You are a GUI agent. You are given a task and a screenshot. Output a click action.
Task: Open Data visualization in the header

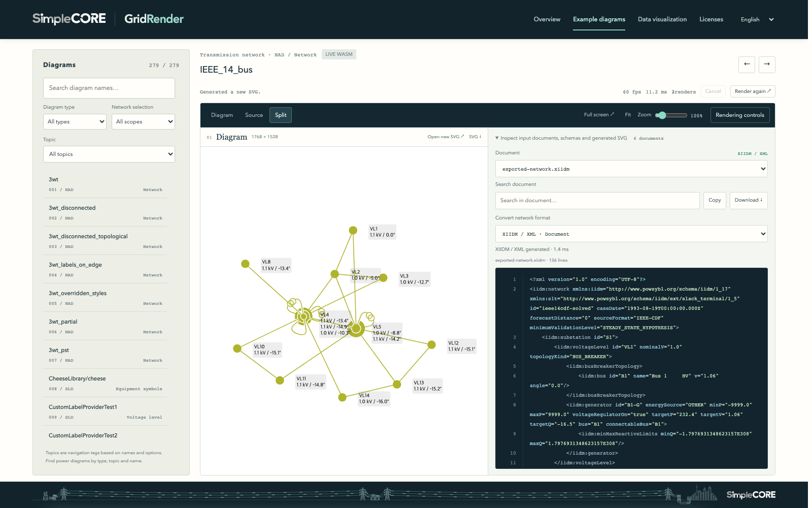(x=662, y=19)
